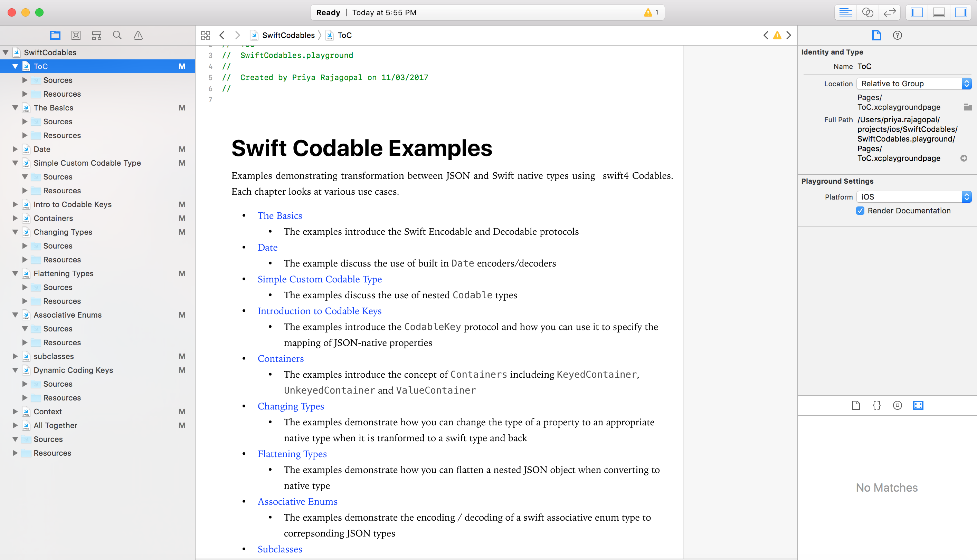Screen dimensions: 977x560
Task: Select ToC in the jump bar
Action: (339, 35)
